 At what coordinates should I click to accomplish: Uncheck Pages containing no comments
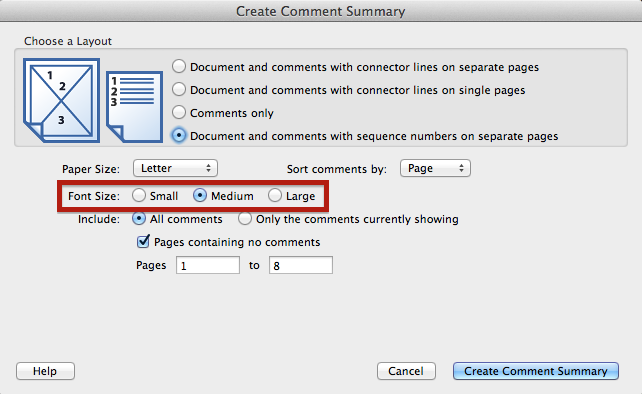(143, 241)
